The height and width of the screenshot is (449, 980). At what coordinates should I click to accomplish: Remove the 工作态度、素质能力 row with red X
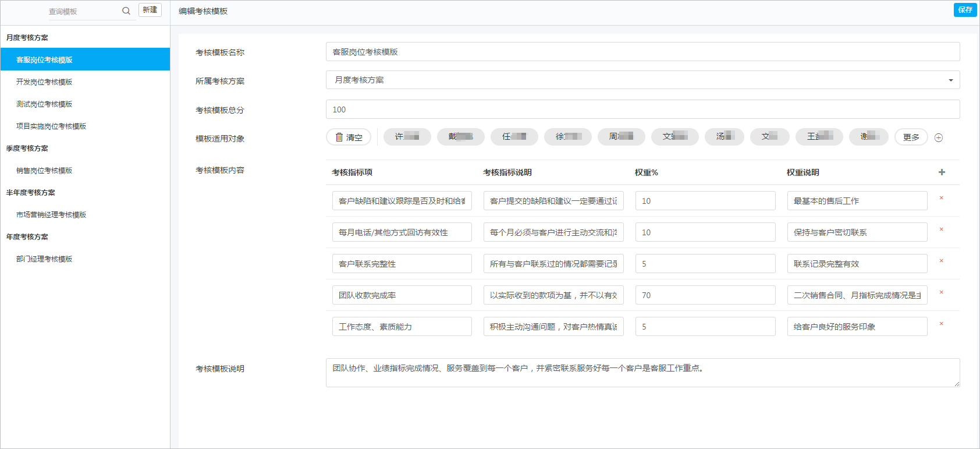pyautogui.click(x=941, y=324)
